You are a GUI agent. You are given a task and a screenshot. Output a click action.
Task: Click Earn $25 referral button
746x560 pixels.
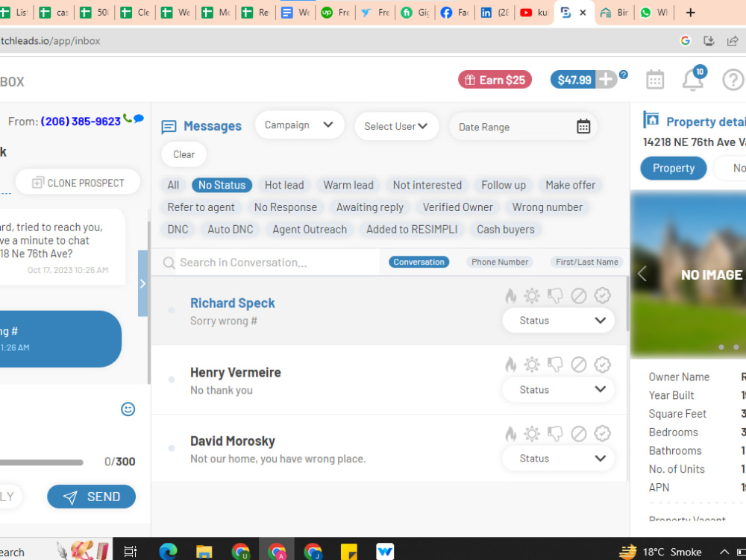point(495,80)
